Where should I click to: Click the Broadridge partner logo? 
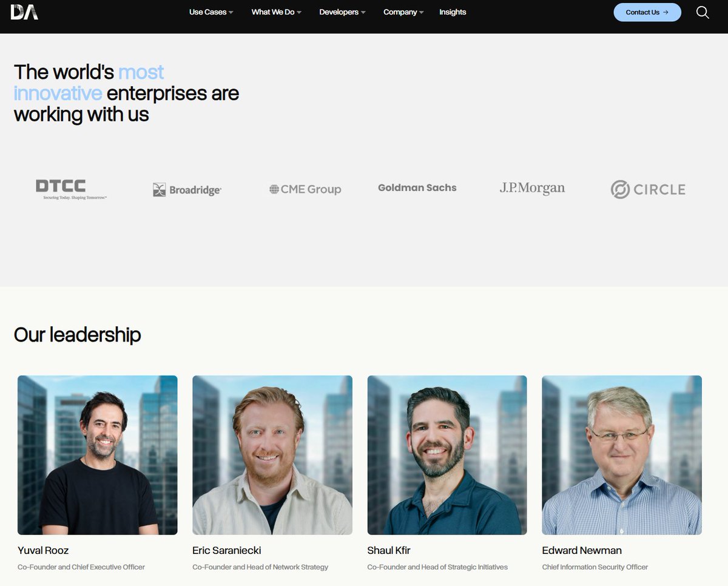pos(187,190)
